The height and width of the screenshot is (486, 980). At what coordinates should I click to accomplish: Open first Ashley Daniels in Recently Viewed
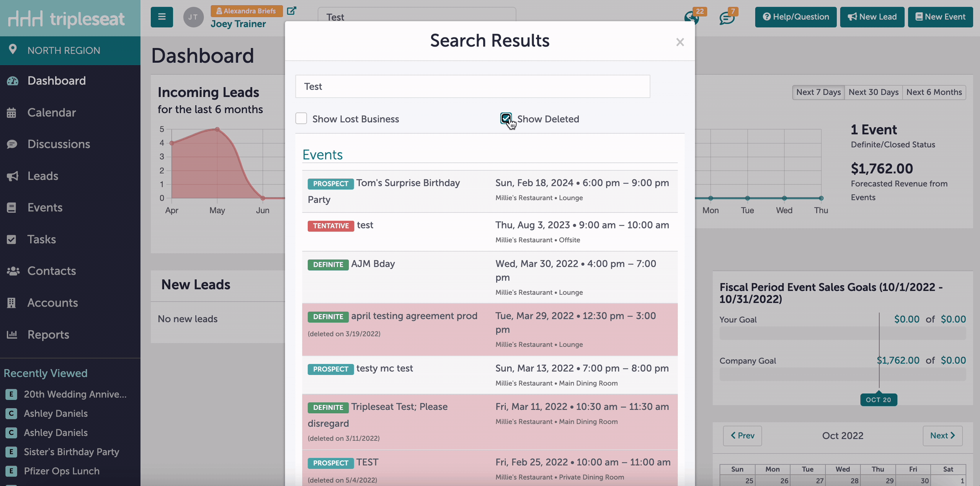(56, 413)
